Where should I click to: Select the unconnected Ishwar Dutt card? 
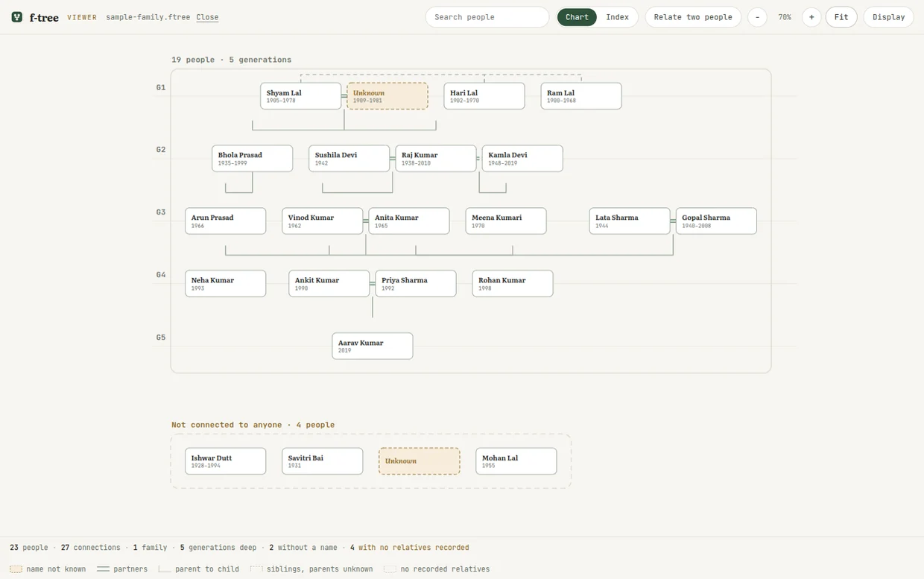pos(226,461)
